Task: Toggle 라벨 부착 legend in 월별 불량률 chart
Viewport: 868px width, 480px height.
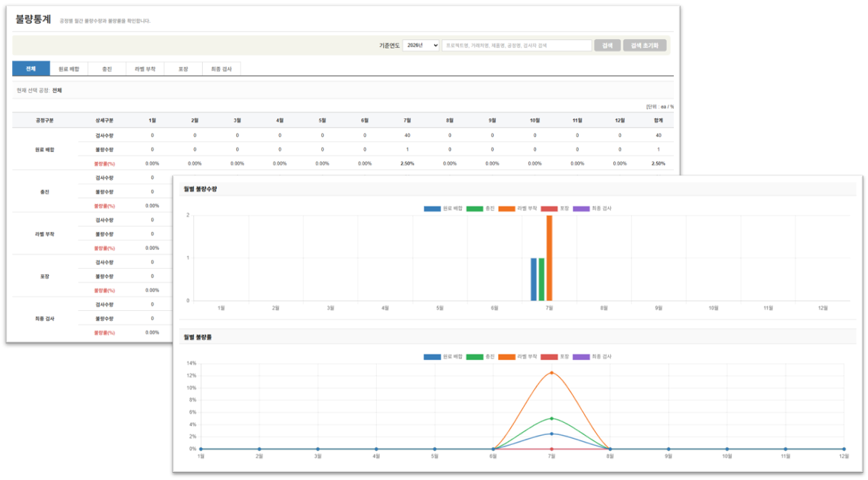Action: [518, 356]
